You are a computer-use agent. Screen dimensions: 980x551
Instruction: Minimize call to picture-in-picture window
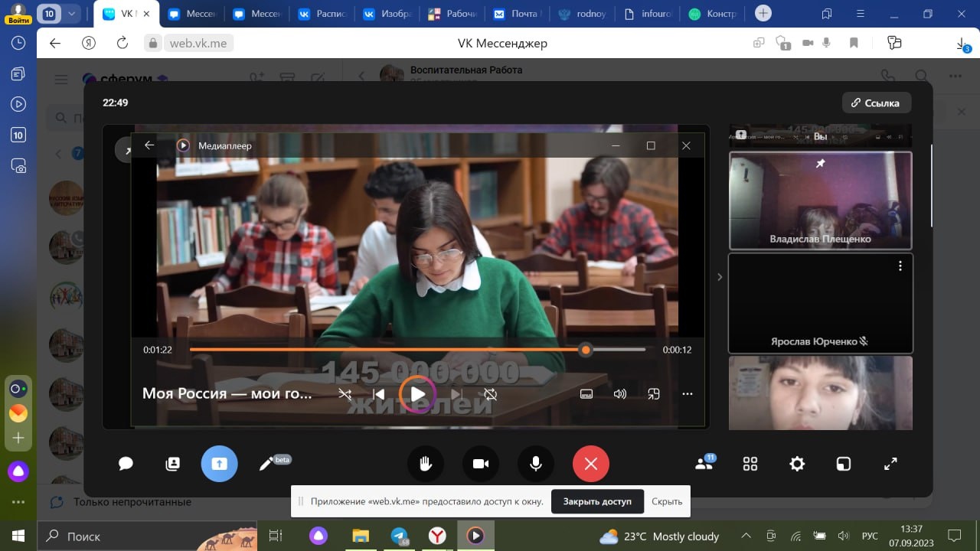[843, 464]
